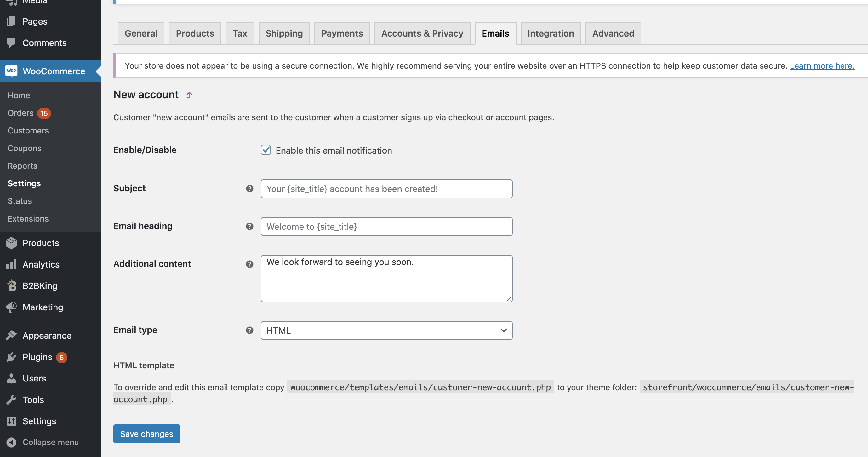
Task: Switch to the Payments tab
Action: pyautogui.click(x=342, y=33)
